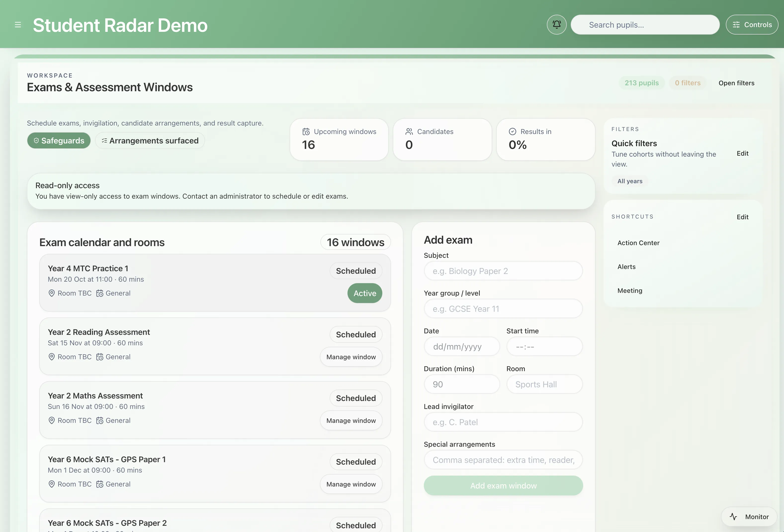
Task: Toggle the Active pill on Year 4 MTC
Action: click(364, 293)
